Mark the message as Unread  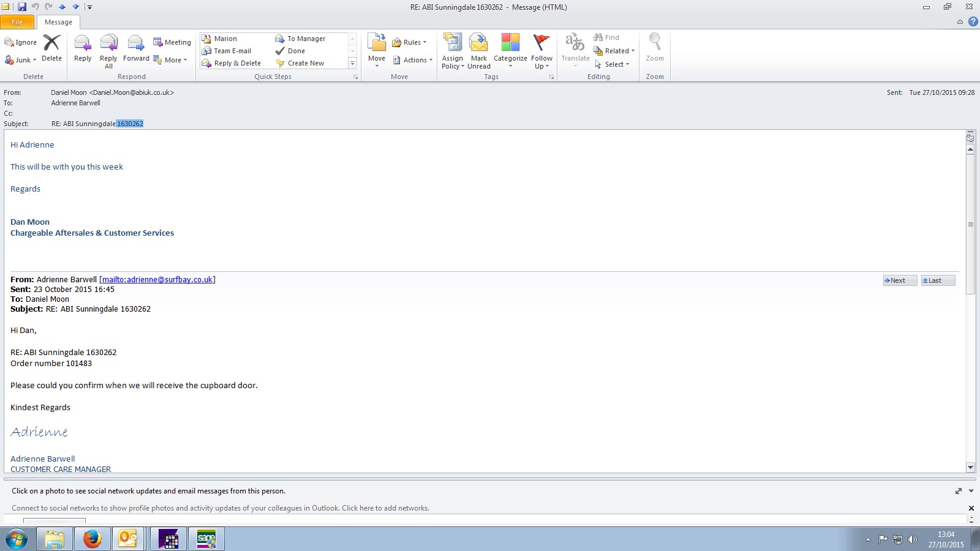point(479,51)
